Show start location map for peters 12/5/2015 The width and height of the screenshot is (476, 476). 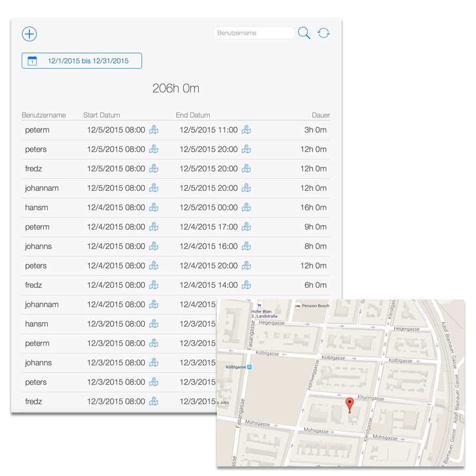[x=153, y=149]
